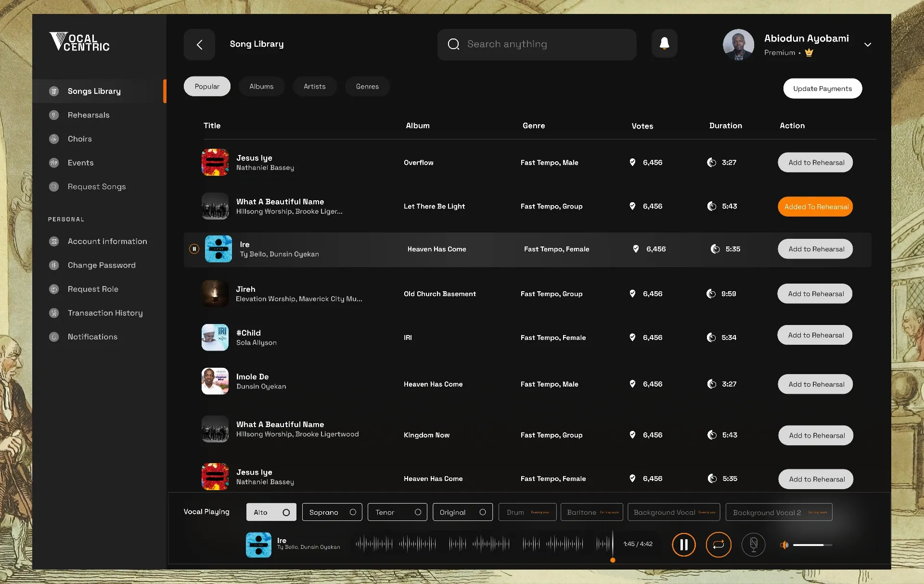This screenshot has width=924, height=584.
Task: Switch to the Genres tab
Action: (367, 87)
